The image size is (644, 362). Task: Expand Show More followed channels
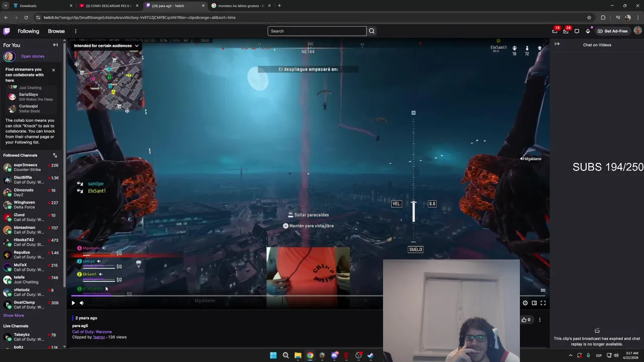pyautogui.click(x=14, y=316)
